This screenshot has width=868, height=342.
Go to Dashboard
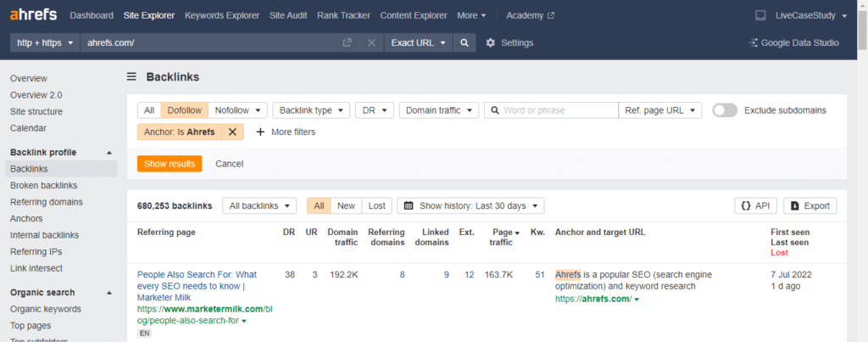tap(92, 15)
